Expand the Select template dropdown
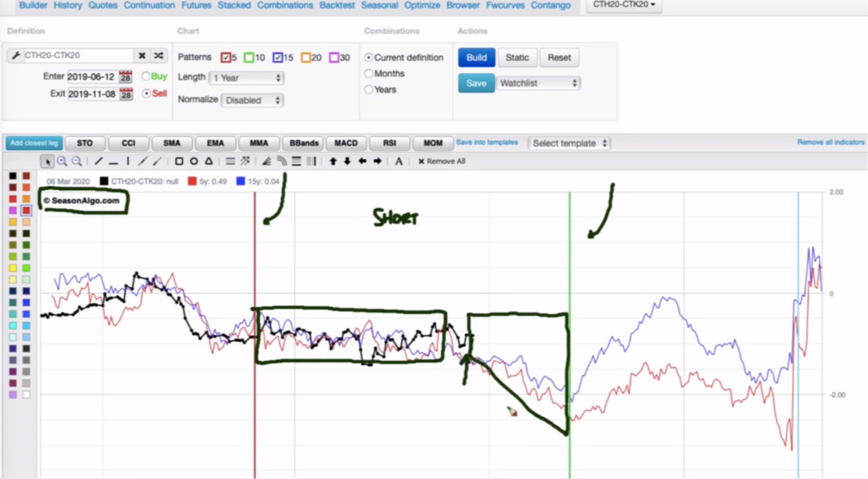This screenshot has height=479, width=868. pos(569,143)
